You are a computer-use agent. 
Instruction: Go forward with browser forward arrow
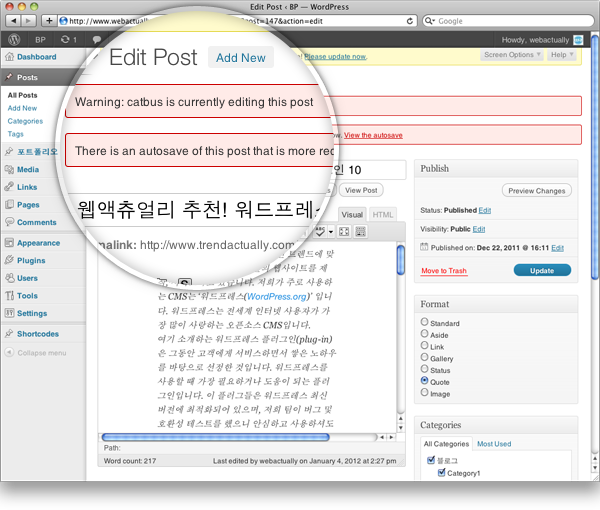[28, 21]
